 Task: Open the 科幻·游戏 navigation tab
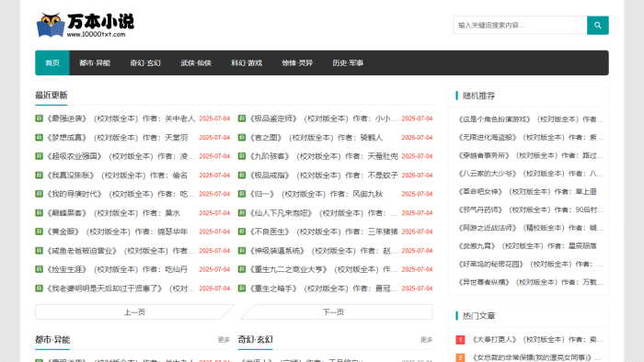coord(247,62)
